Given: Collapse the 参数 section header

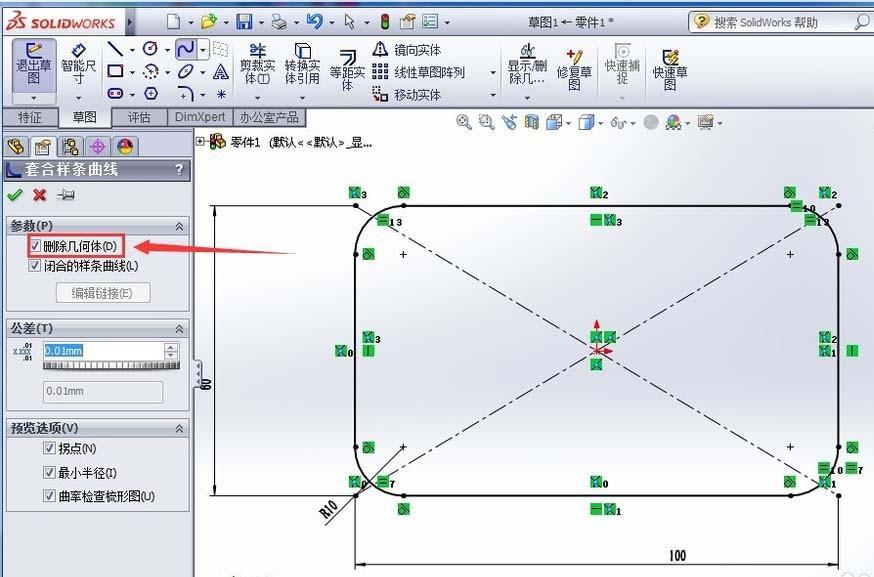Looking at the screenshot, I should [x=180, y=225].
